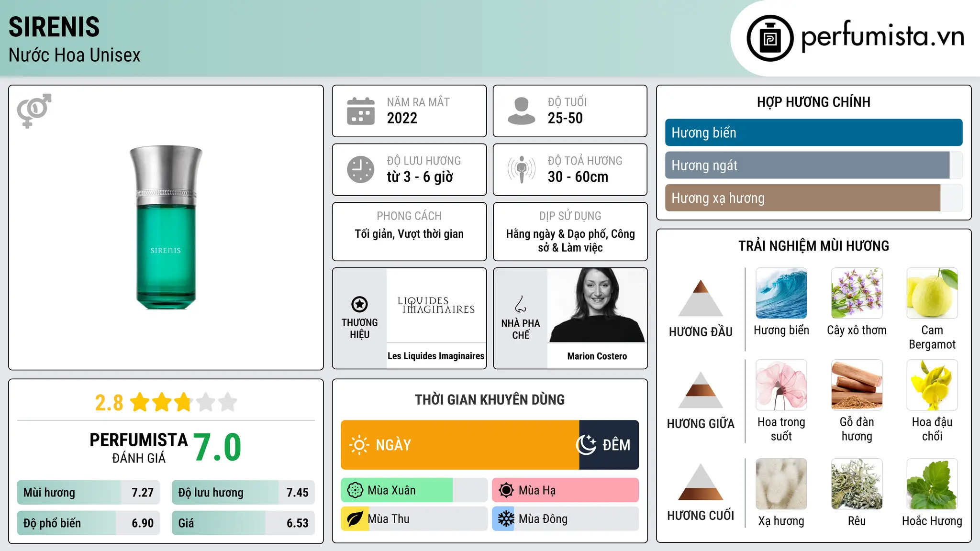The image size is (980, 551).
Task: Click the age range 25-50 value
Action: [x=565, y=118]
